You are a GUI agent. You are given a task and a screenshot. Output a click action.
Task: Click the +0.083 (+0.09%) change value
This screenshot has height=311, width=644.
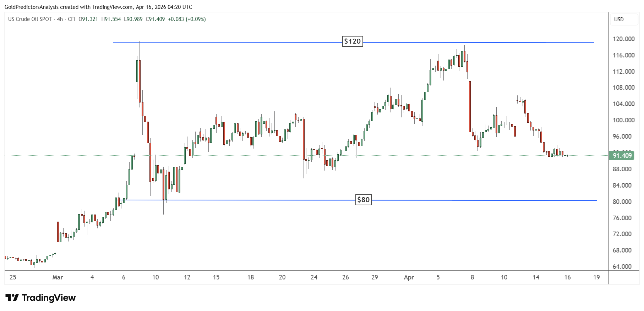point(187,19)
